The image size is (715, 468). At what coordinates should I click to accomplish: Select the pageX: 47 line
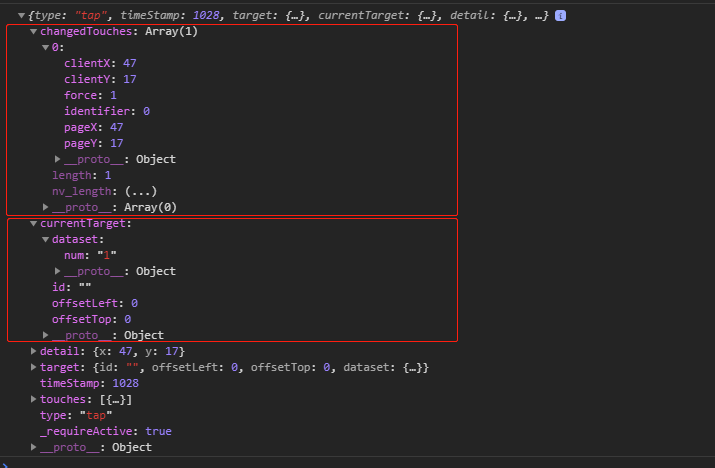[93, 127]
